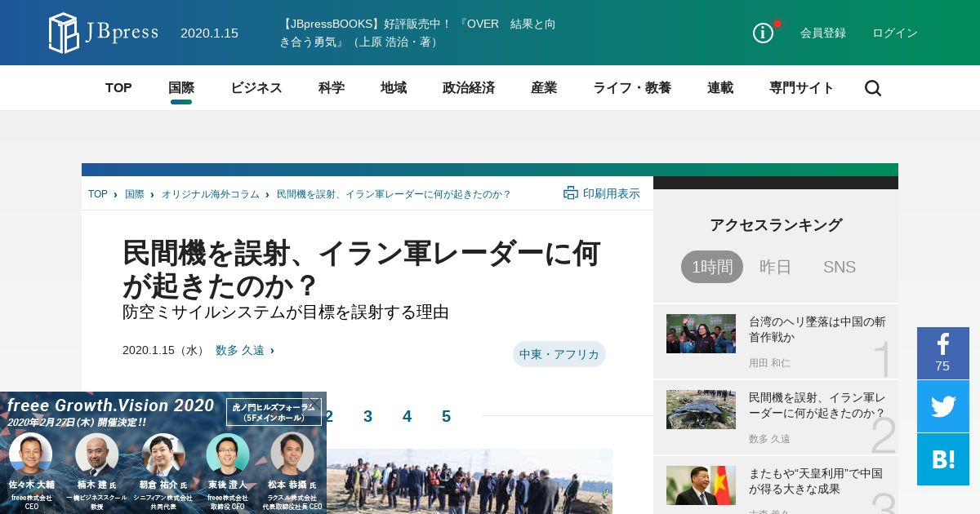Go to TOP in main navigation

pyautogui.click(x=118, y=88)
